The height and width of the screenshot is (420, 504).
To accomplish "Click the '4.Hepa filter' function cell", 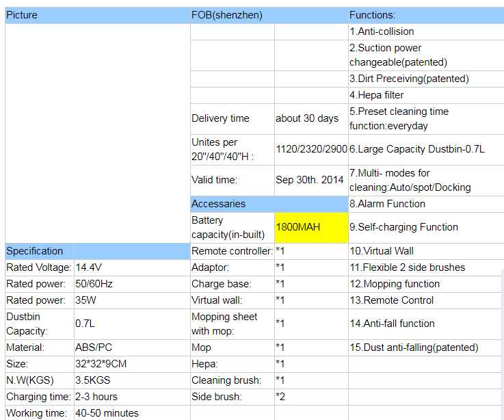I will coord(425,95).
